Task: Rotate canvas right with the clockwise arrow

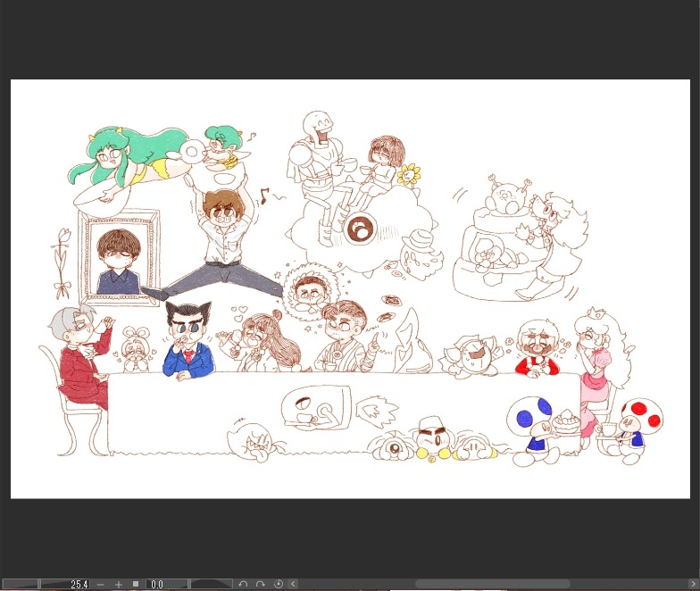Action: click(x=261, y=584)
